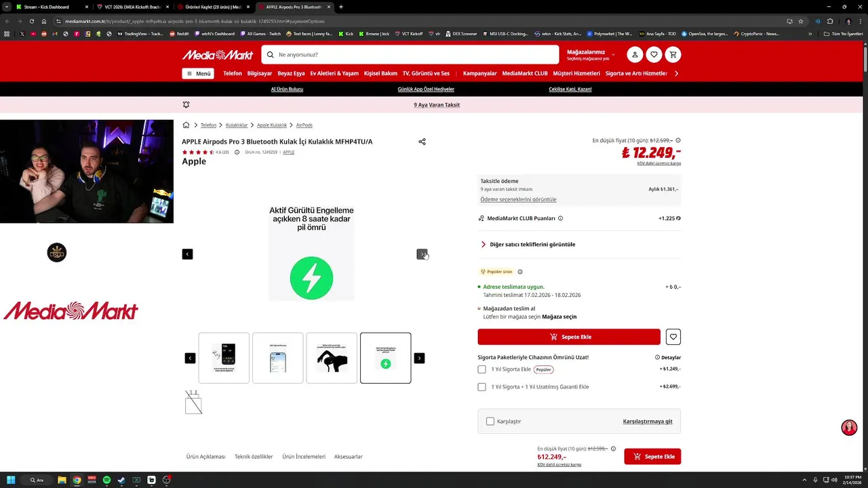Screen dimensions: 868x488
Task: Open the X bookmark in bookmarks bar
Action: [22, 33]
